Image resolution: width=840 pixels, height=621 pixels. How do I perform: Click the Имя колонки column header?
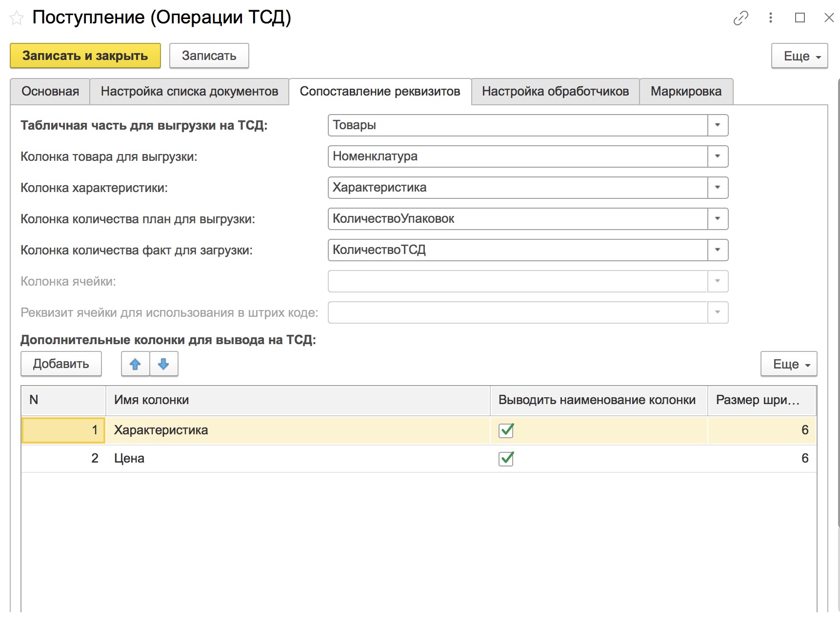(298, 400)
